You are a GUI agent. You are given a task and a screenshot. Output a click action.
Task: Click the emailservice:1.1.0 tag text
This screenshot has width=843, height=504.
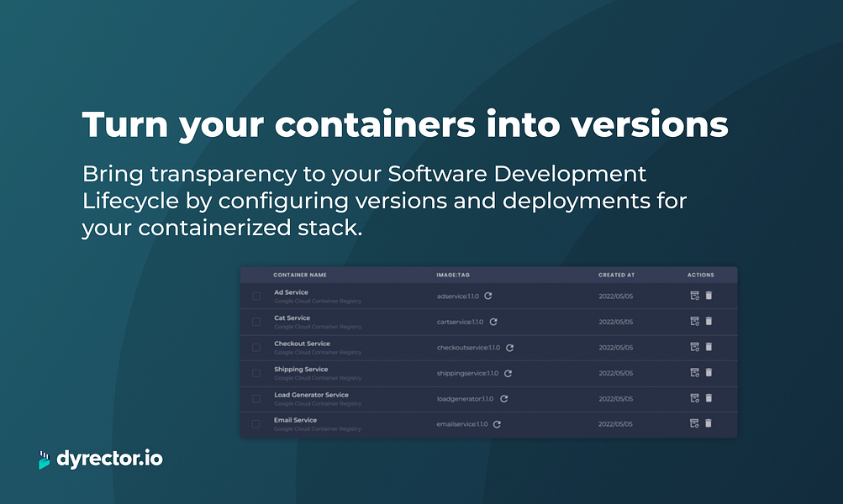[462, 424]
